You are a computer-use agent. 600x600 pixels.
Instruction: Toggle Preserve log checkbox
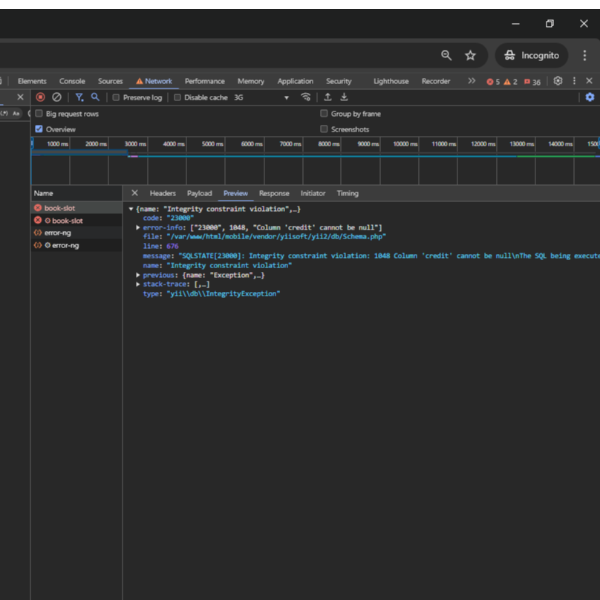116,98
